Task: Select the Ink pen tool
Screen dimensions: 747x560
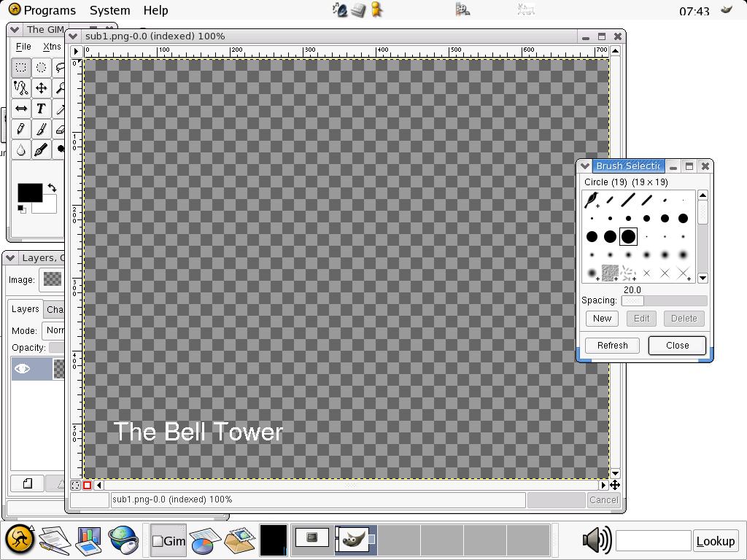Action: click(x=41, y=149)
